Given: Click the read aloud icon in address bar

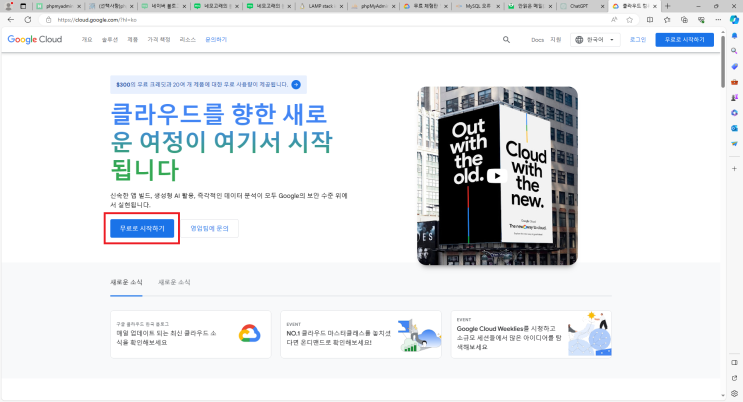Looking at the screenshot, I should tap(614, 20).
